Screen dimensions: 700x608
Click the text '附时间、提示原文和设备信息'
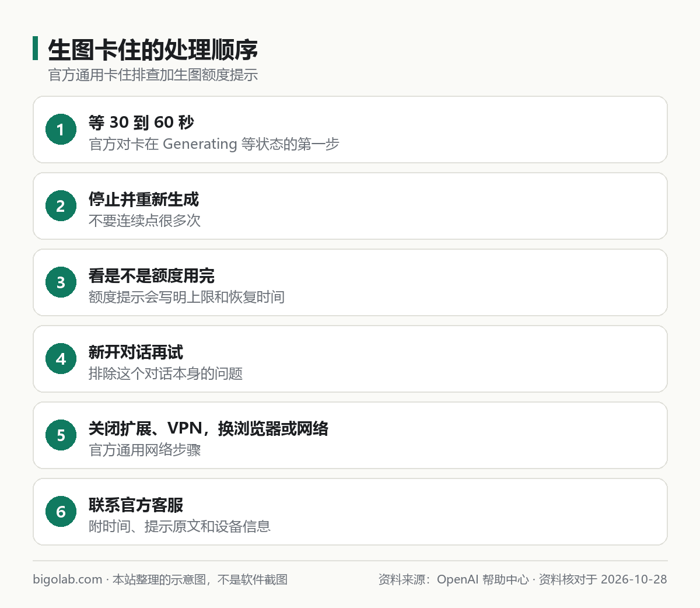(180, 526)
